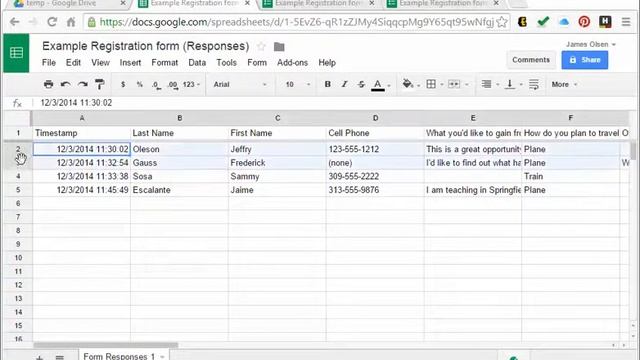Click the Print icon in the toolbar
The height and width of the screenshot is (360, 640).
coord(48,84)
